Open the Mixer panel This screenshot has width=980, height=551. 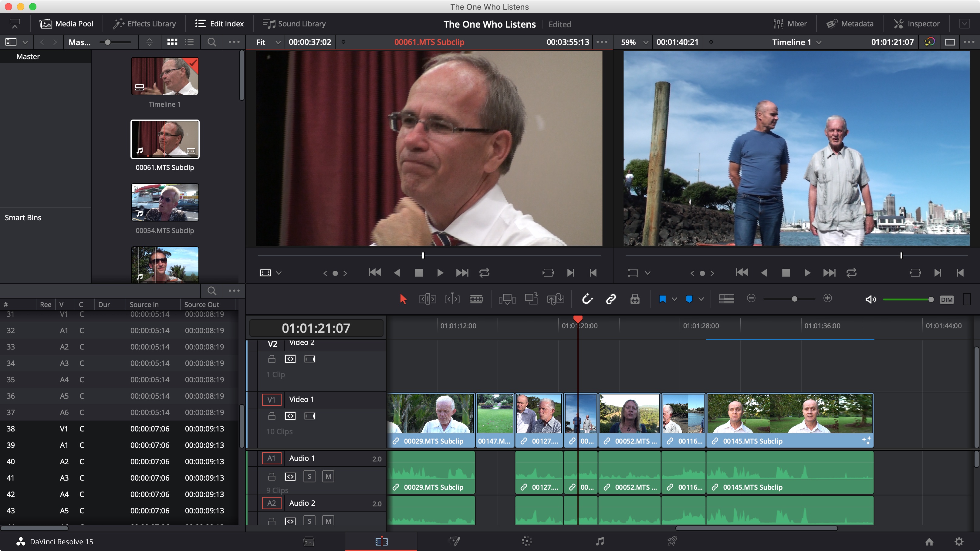790,24
